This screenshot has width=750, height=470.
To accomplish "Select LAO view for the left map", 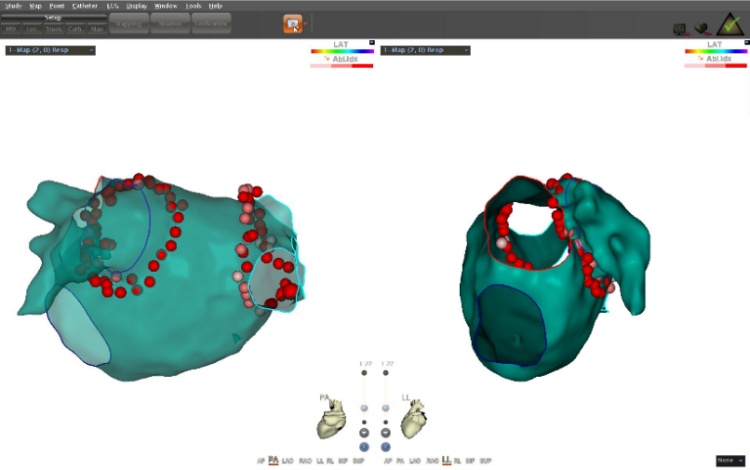I will pos(288,460).
